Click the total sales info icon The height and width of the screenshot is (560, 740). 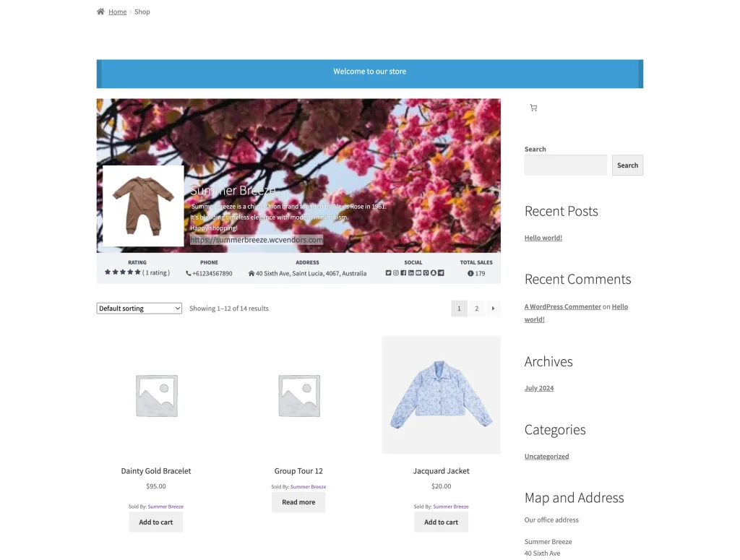click(470, 273)
